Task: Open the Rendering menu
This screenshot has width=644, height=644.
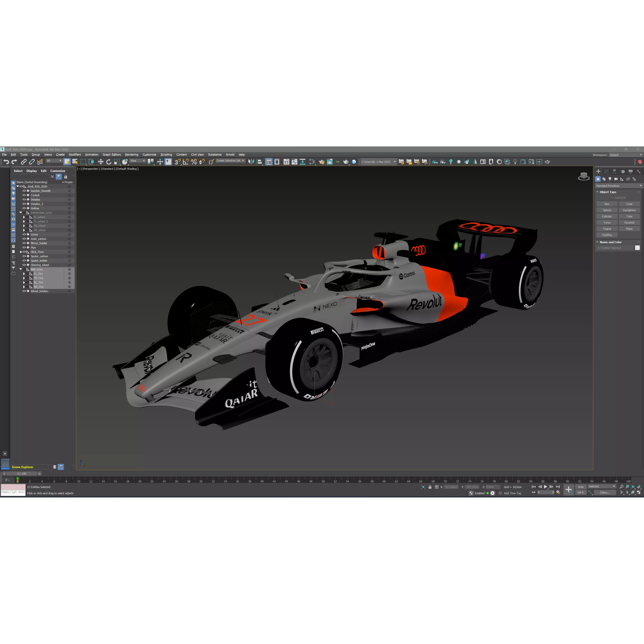Action: tap(132, 155)
